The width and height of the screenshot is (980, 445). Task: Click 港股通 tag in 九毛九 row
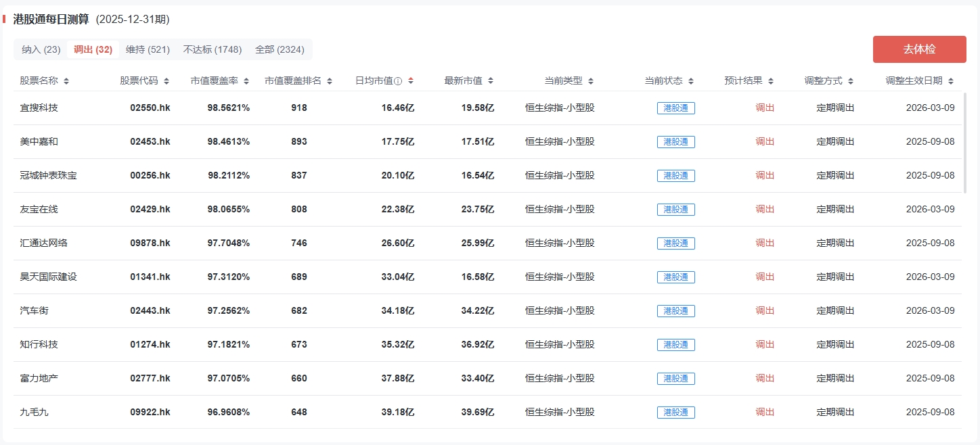[x=676, y=413]
